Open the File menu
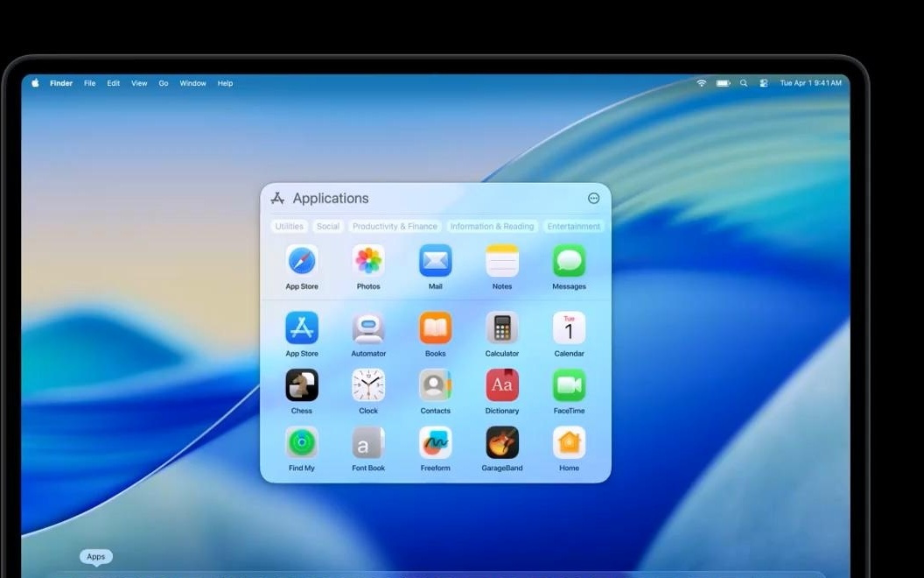This screenshot has width=924, height=578. [89, 83]
